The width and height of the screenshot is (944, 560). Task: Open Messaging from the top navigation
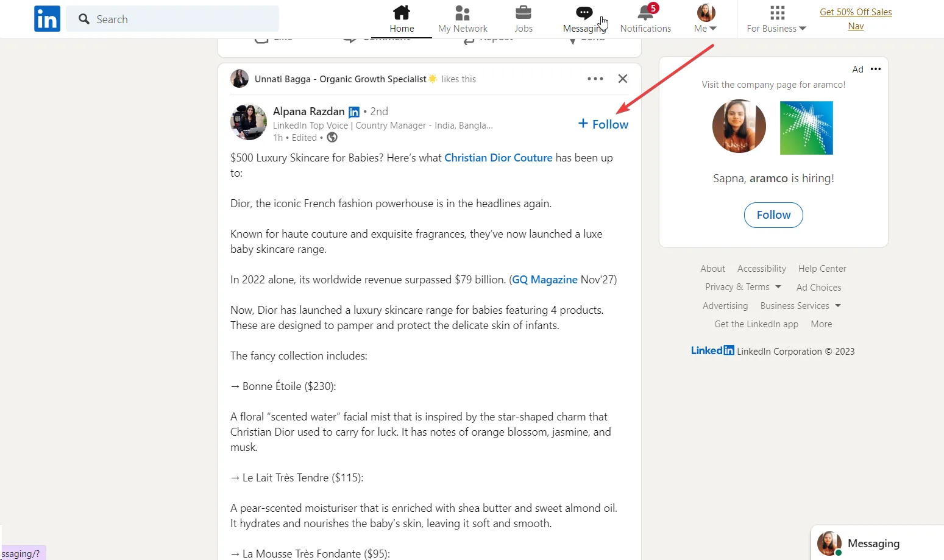(584, 19)
